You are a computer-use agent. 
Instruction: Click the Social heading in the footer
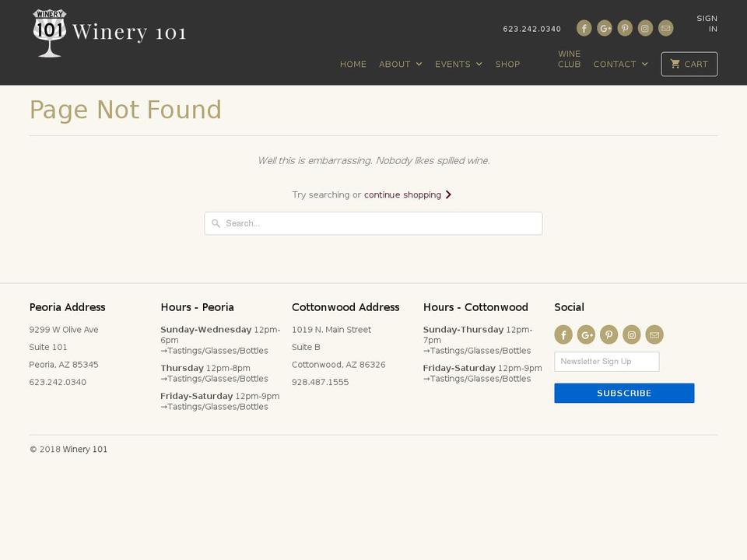[570, 307]
